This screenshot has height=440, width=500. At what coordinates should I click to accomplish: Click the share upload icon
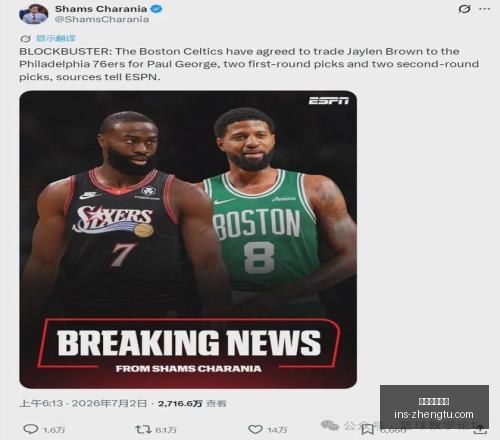click(480, 430)
